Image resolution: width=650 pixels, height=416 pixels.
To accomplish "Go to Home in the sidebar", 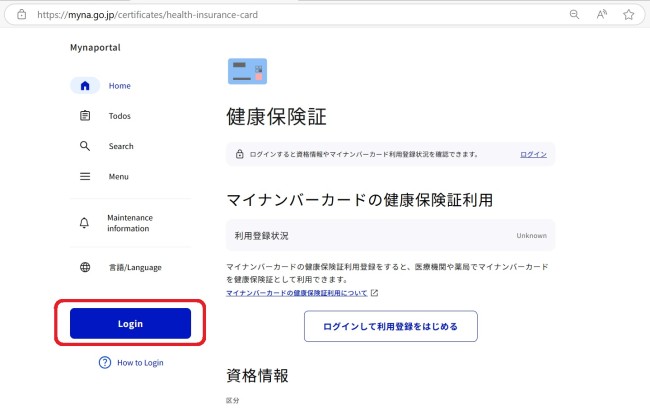I will 119,86.
